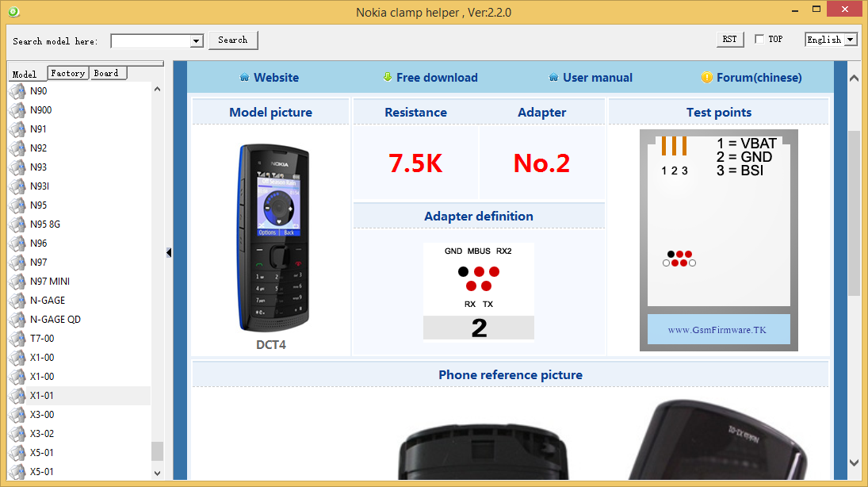The image size is (868, 487).
Task: Click the test points diagram image
Action: click(718, 240)
